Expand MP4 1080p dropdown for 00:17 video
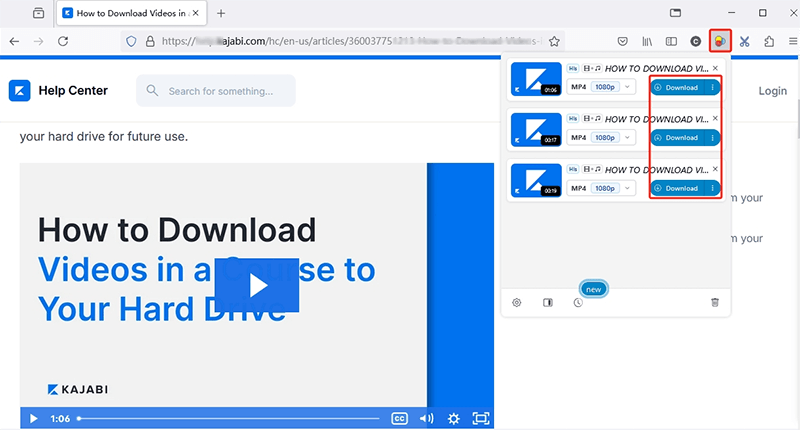 [601, 138]
